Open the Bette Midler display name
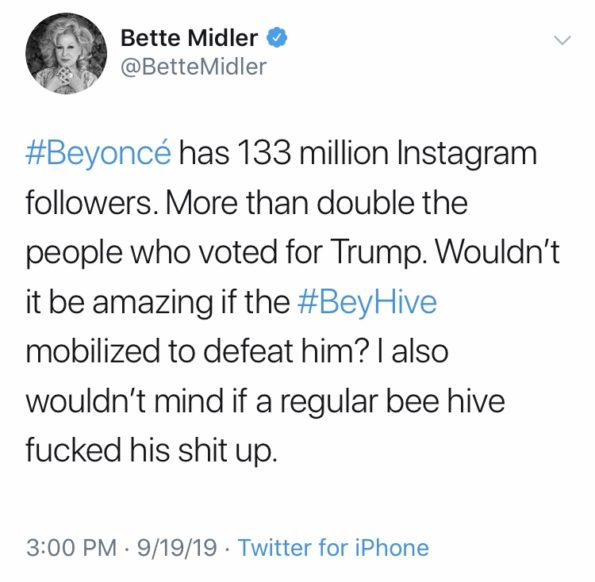 click(x=189, y=38)
